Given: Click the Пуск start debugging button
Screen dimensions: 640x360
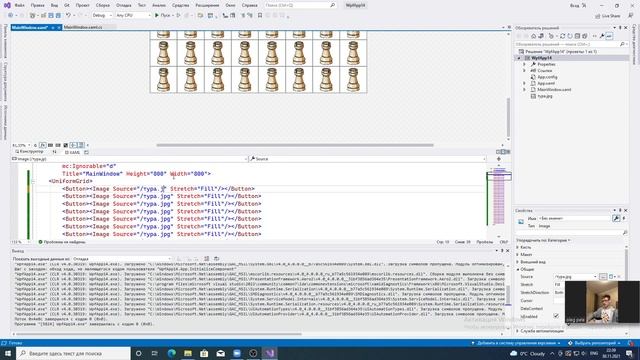Looking at the screenshot, I should (x=162, y=15).
